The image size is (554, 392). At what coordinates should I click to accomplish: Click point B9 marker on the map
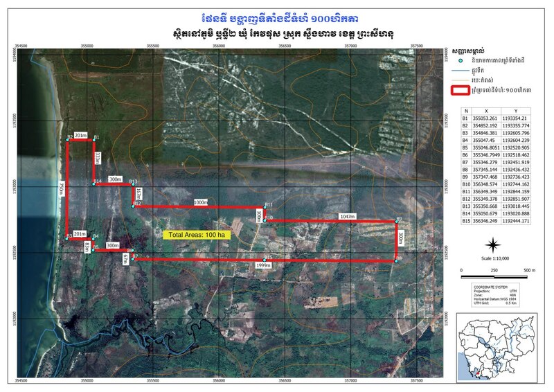[396, 222]
